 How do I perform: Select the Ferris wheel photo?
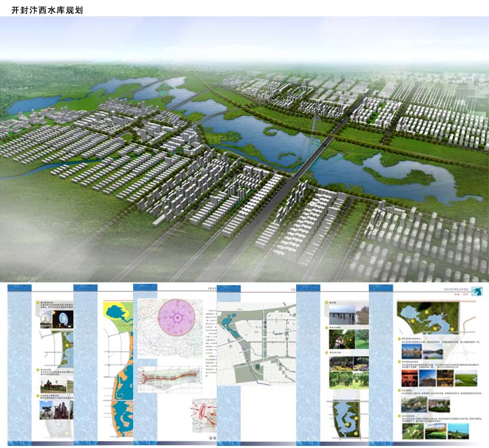47,320
